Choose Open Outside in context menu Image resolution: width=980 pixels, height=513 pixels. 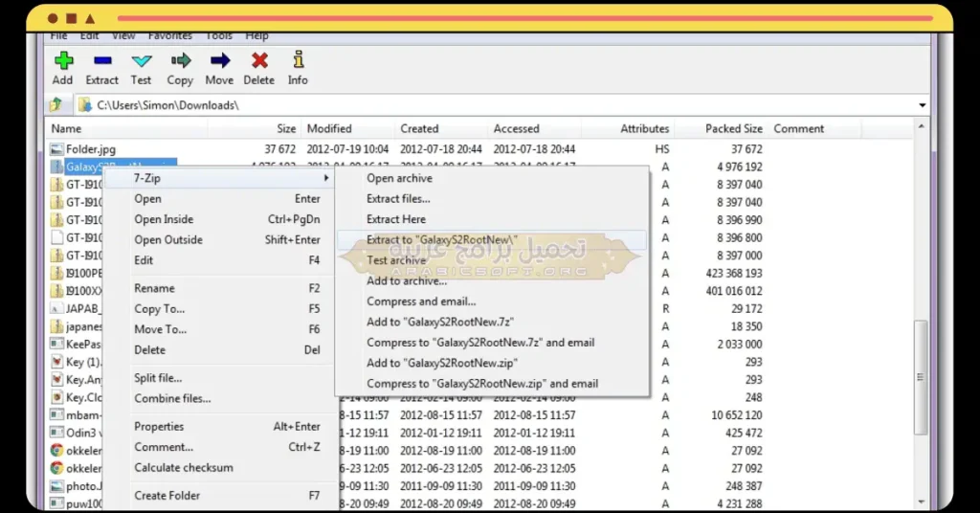pos(219,240)
